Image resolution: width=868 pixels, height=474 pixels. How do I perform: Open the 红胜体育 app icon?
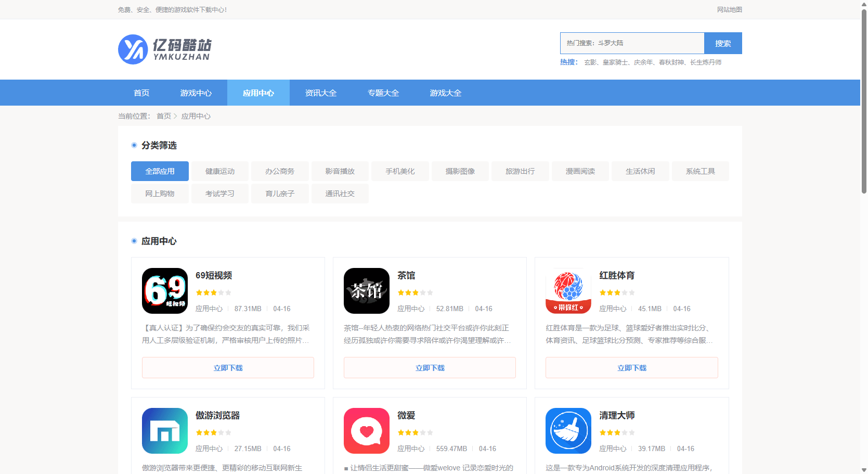[568, 291]
